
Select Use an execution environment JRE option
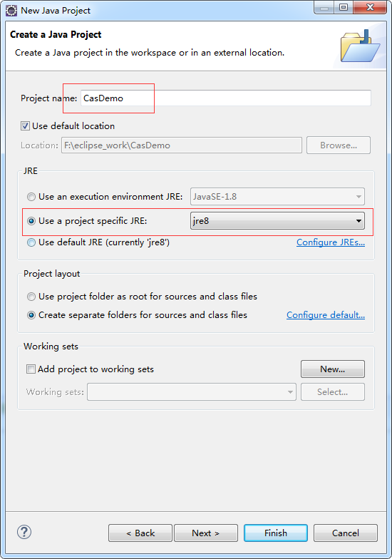pos(31,197)
